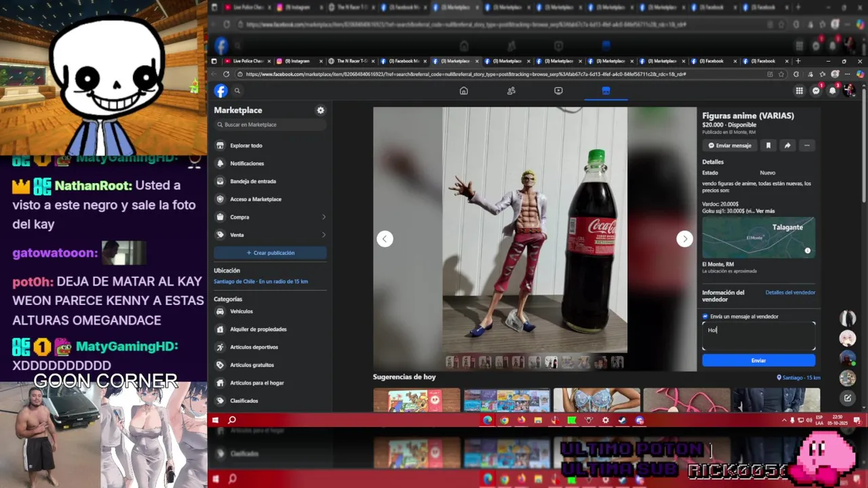Viewport: 868px width, 488px height.
Task: Reload the page in the browser
Action: (226, 74)
